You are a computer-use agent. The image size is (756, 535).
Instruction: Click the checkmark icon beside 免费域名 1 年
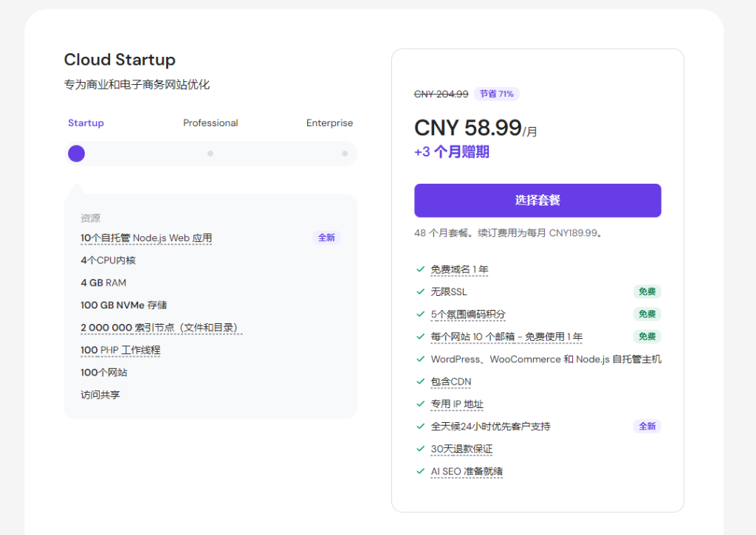point(420,269)
